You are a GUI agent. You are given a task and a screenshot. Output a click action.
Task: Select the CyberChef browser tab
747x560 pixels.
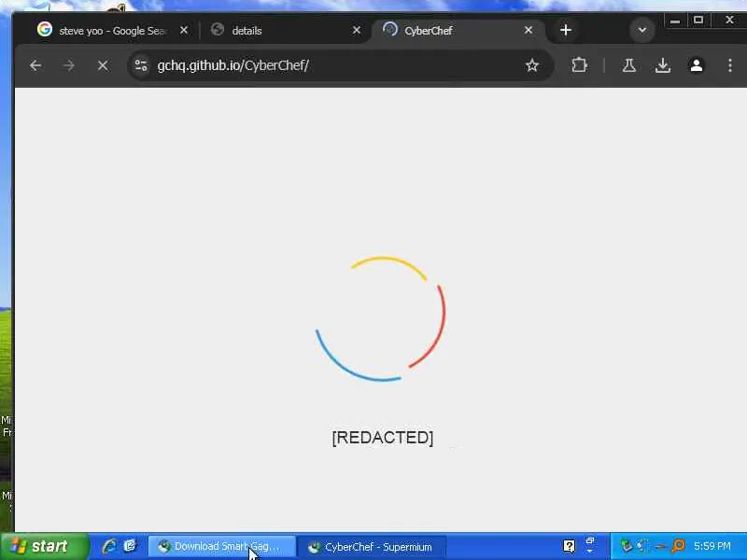[458, 31]
